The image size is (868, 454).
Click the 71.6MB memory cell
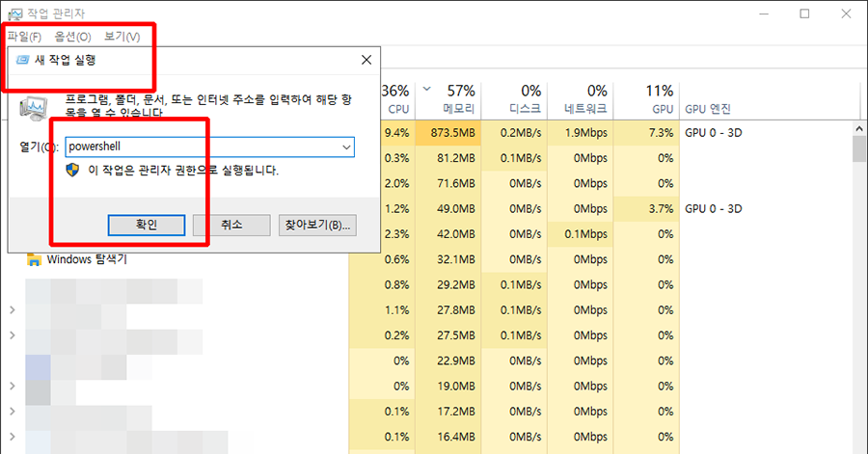click(x=448, y=183)
